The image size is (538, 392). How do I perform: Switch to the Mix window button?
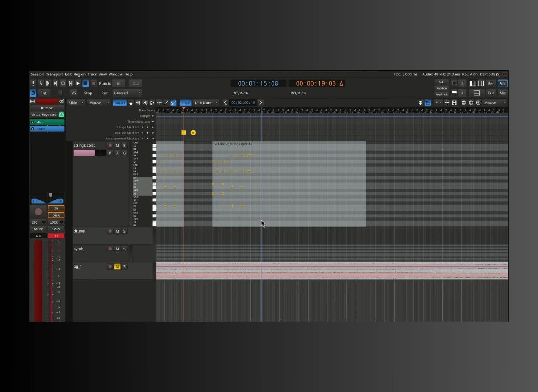(x=502, y=93)
